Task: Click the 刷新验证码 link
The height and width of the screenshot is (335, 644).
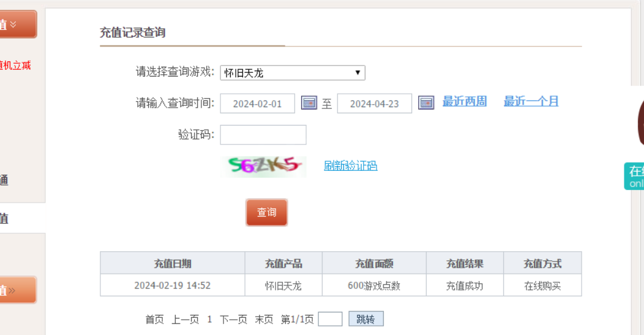Action: click(350, 166)
